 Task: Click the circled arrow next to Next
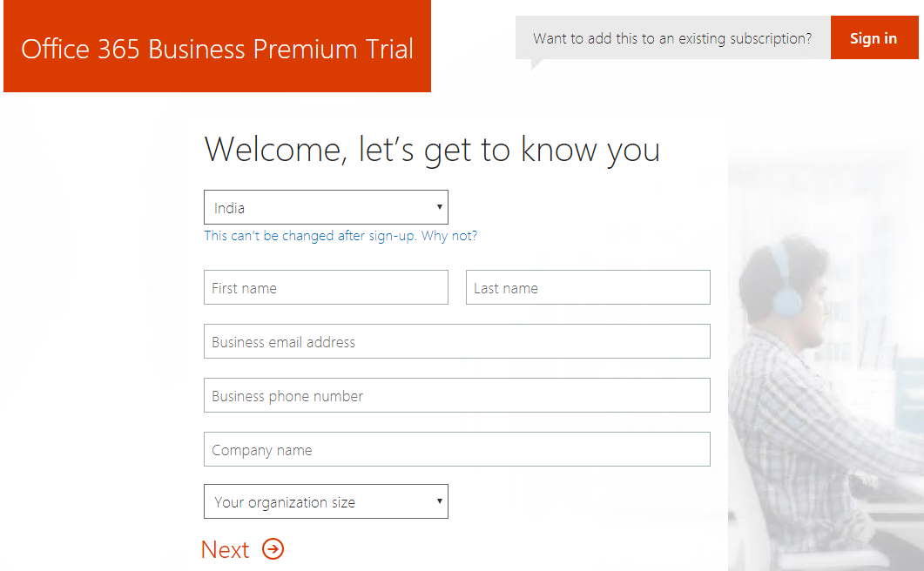coord(273,549)
